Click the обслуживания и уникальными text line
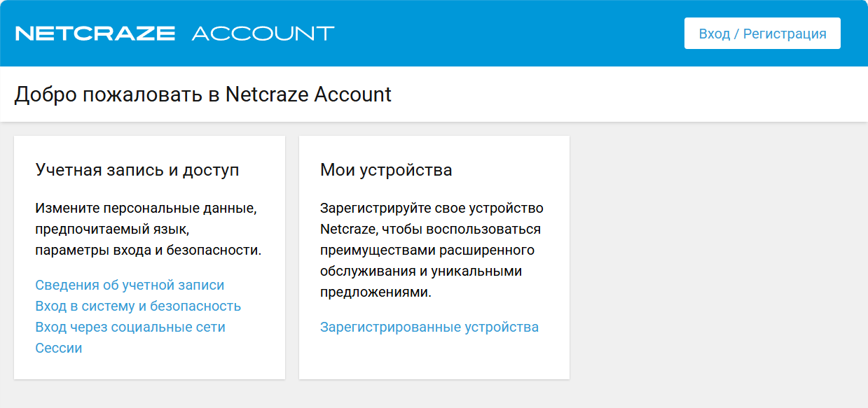Screen dimensions: 868x408 coord(421,271)
